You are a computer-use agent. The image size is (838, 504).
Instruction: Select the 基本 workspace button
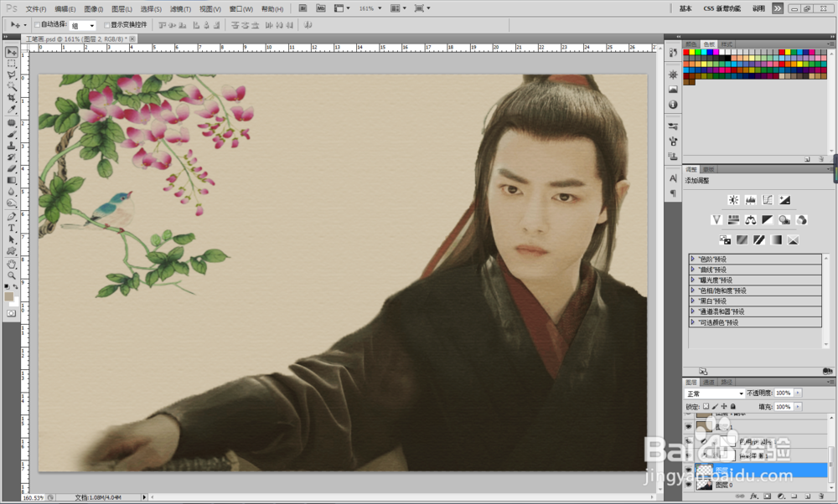[x=685, y=8]
